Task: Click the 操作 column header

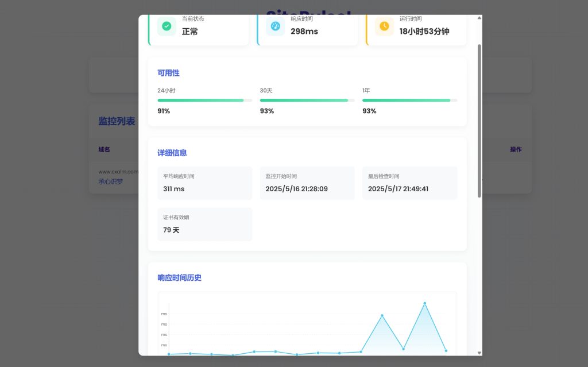Action: tap(516, 149)
